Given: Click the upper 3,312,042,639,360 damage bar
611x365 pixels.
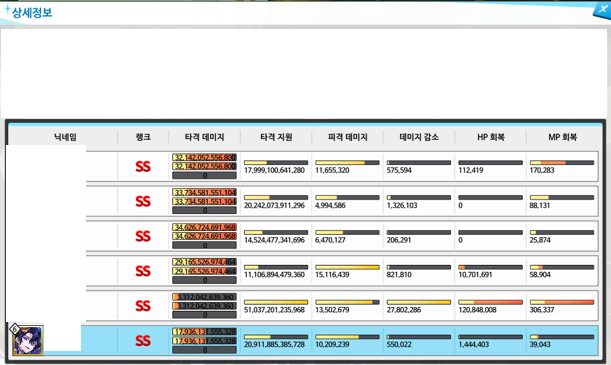Looking at the screenshot, I should pos(204,297).
